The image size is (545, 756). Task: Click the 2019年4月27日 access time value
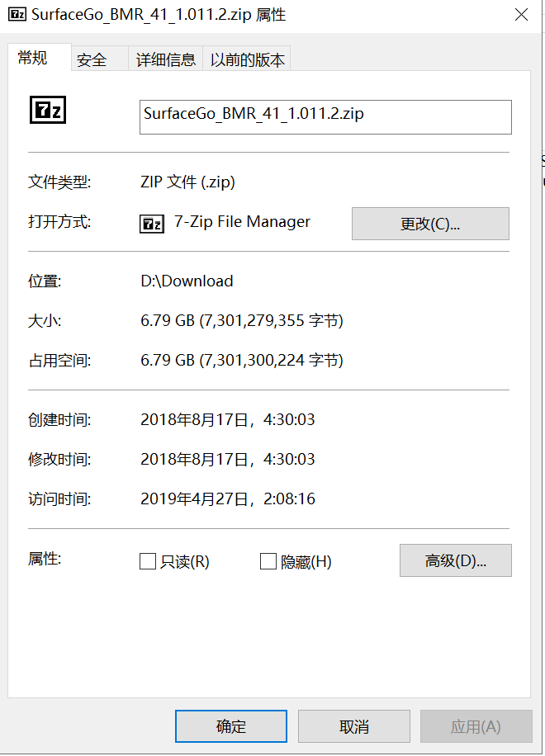click(x=228, y=498)
